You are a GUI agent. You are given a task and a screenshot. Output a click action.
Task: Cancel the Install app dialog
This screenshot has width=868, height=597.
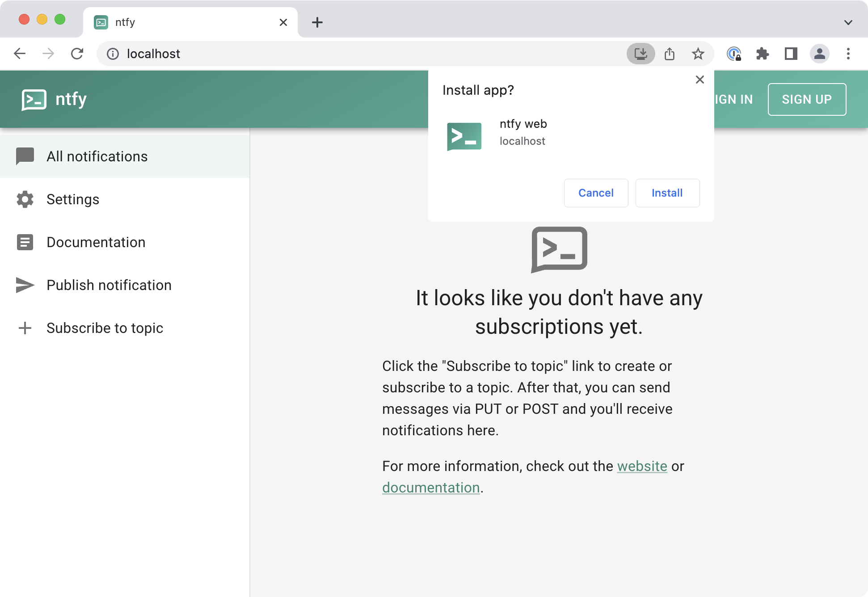pos(595,193)
